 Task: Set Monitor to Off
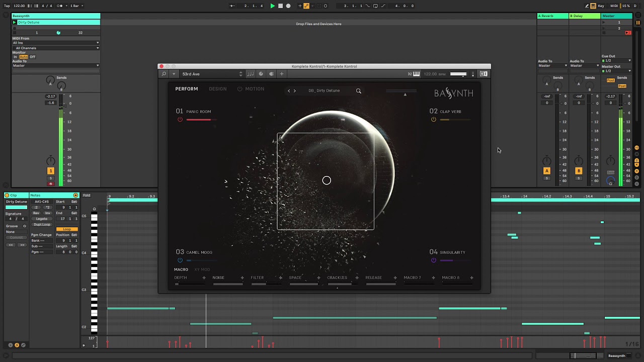[32, 57]
